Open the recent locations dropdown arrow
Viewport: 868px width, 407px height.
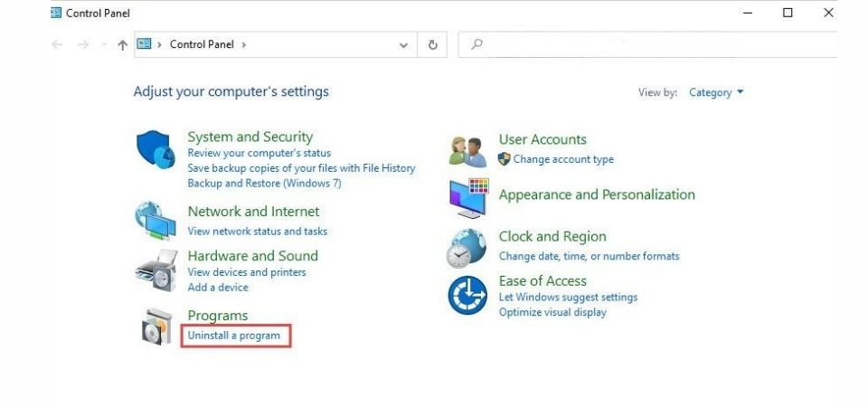coord(104,45)
